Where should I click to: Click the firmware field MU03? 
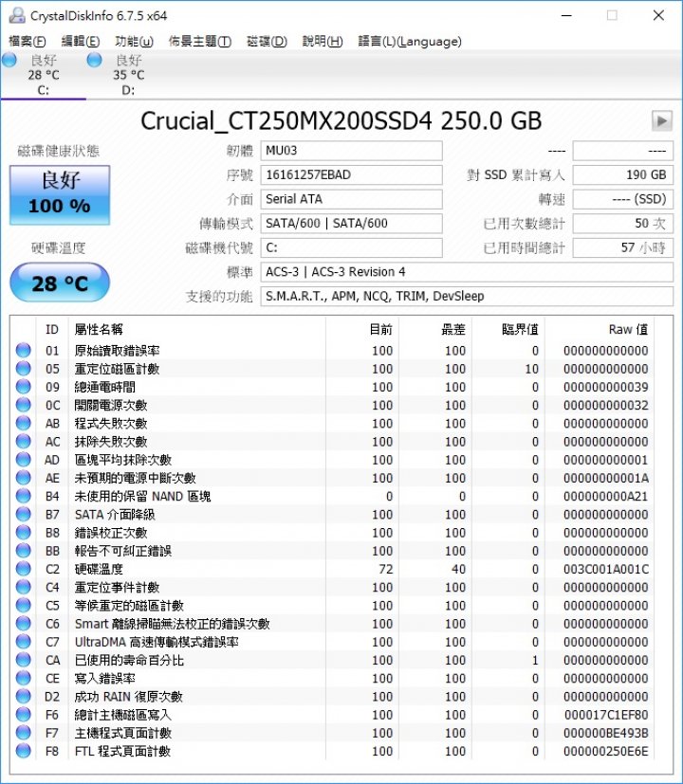[351, 151]
